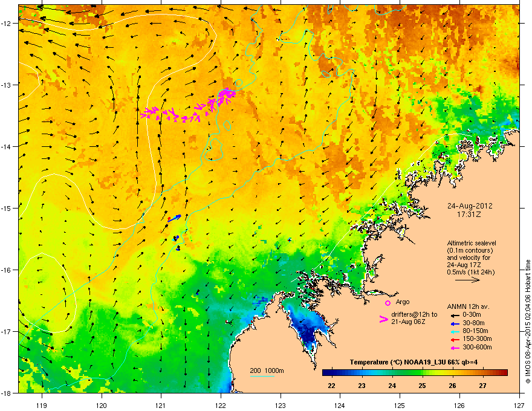532x411 pixels.
Task: Click the "0-30m" depth label
Action: pos(472,315)
